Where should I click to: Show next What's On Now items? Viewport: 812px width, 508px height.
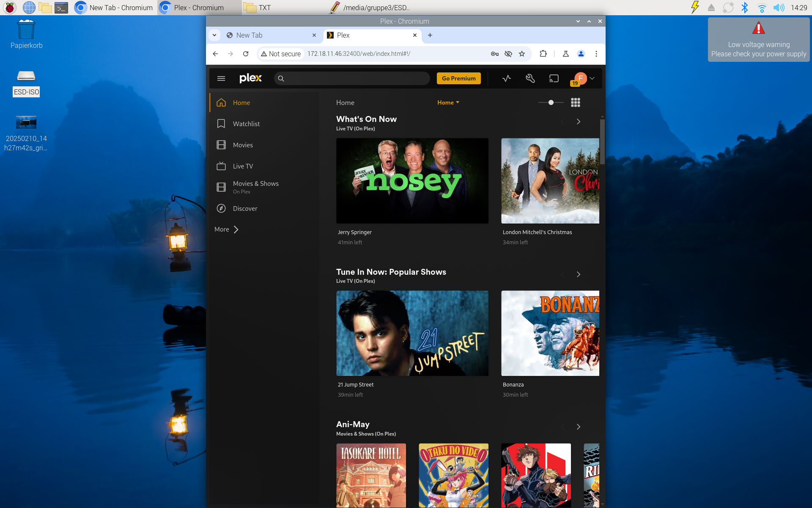click(x=579, y=121)
